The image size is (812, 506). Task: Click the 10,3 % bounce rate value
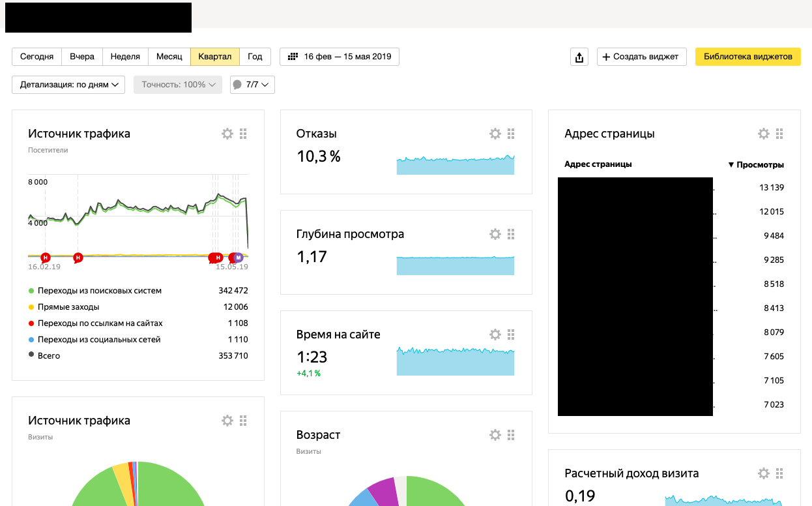coord(319,156)
